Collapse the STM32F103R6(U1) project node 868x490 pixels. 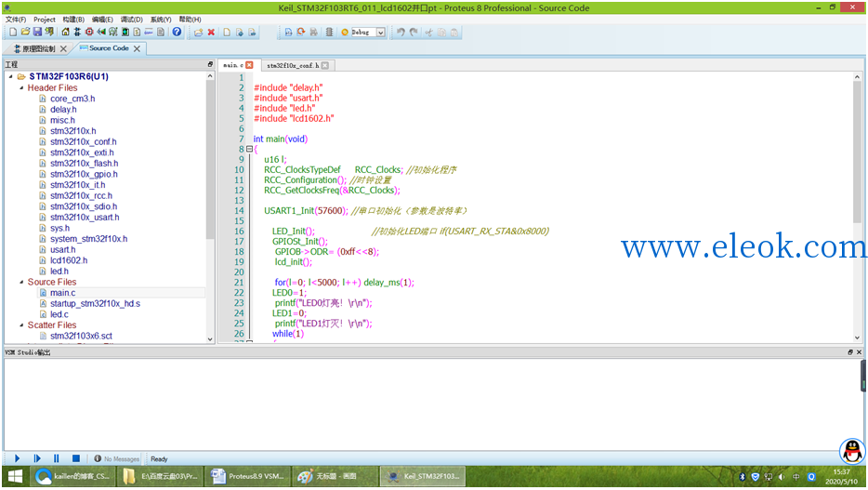pyautogui.click(x=11, y=76)
